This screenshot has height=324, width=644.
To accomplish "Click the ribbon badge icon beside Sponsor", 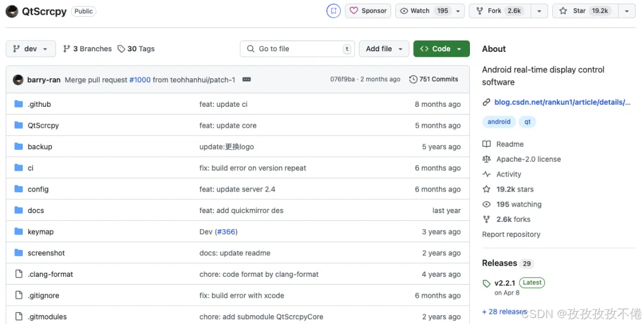I will coord(333,11).
